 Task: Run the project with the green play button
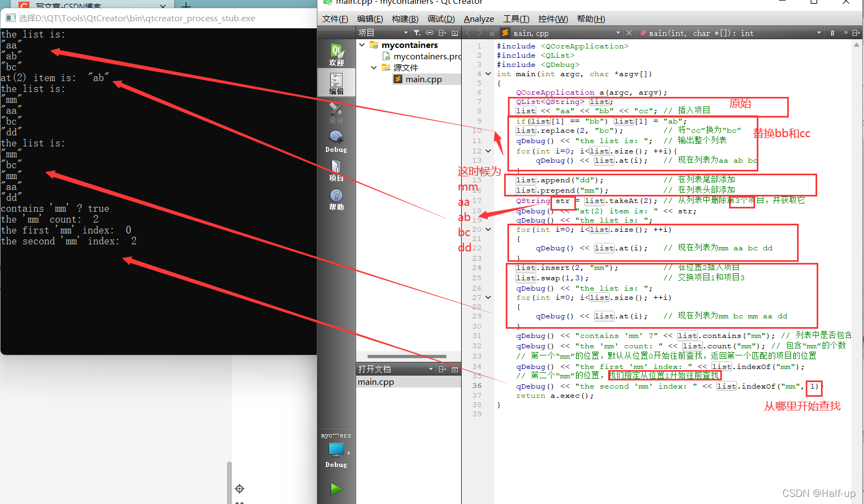click(x=336, y=489)
